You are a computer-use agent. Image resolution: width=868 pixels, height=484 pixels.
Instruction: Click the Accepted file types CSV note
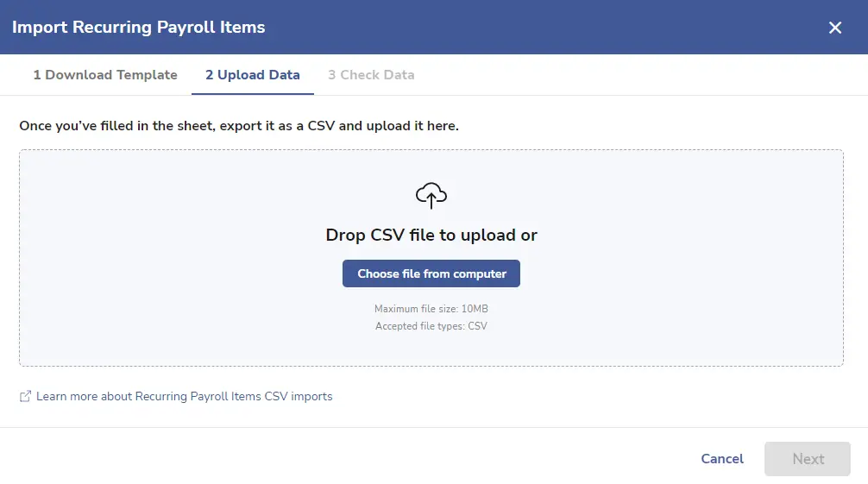(x=431, y=326)
